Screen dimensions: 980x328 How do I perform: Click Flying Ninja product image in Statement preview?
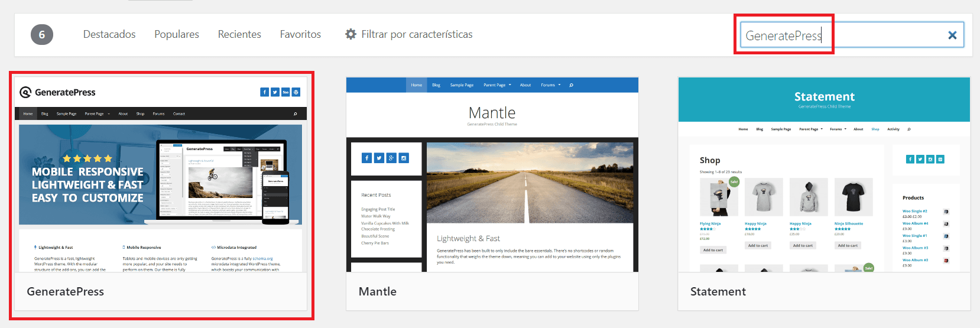[719, 197]
